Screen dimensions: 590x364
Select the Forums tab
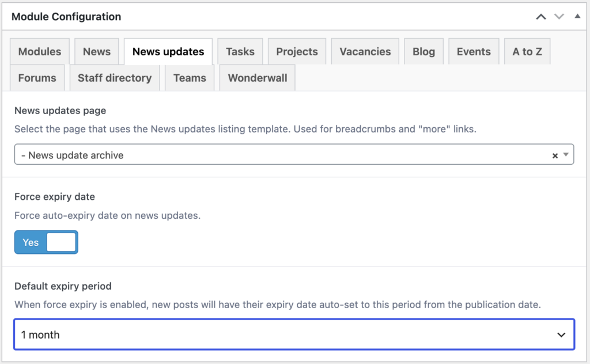point(37,78)
